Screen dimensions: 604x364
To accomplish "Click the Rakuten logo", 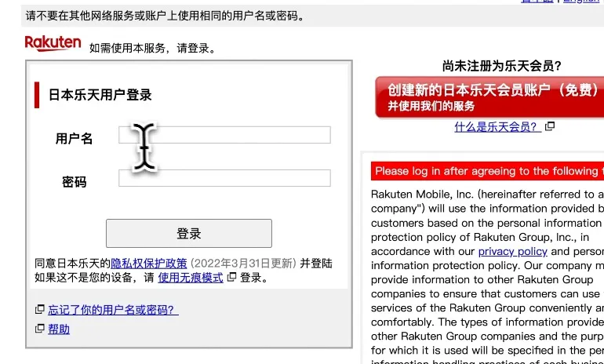I will (x=53, y=43).
